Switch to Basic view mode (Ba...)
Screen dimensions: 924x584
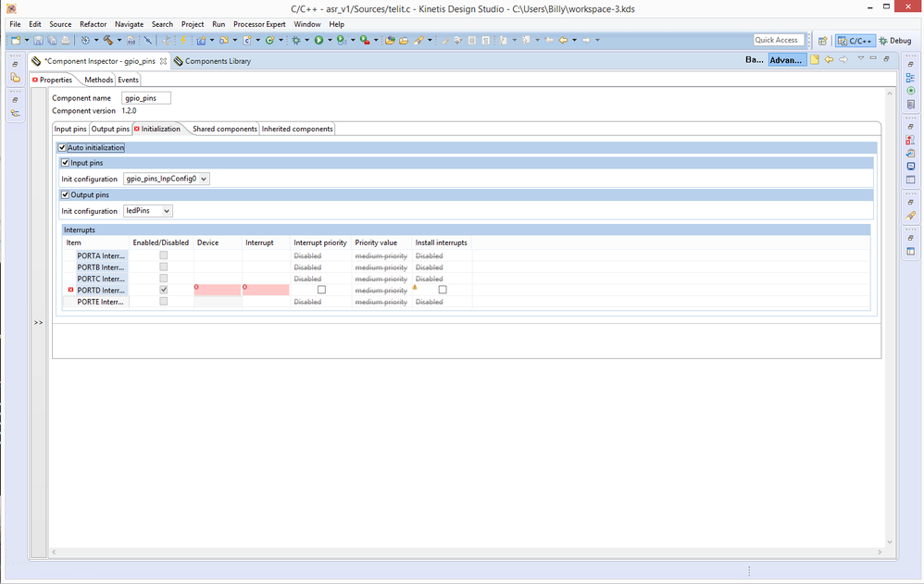point(755,60)
